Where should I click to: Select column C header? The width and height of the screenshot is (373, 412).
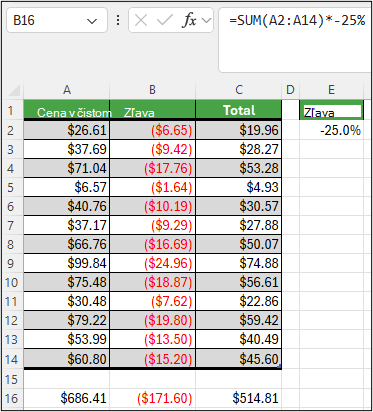[x=239, y=90]
